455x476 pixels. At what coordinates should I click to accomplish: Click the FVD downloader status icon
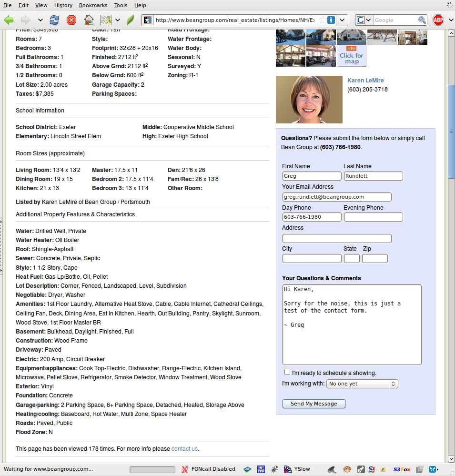click(x=261, y=469)
